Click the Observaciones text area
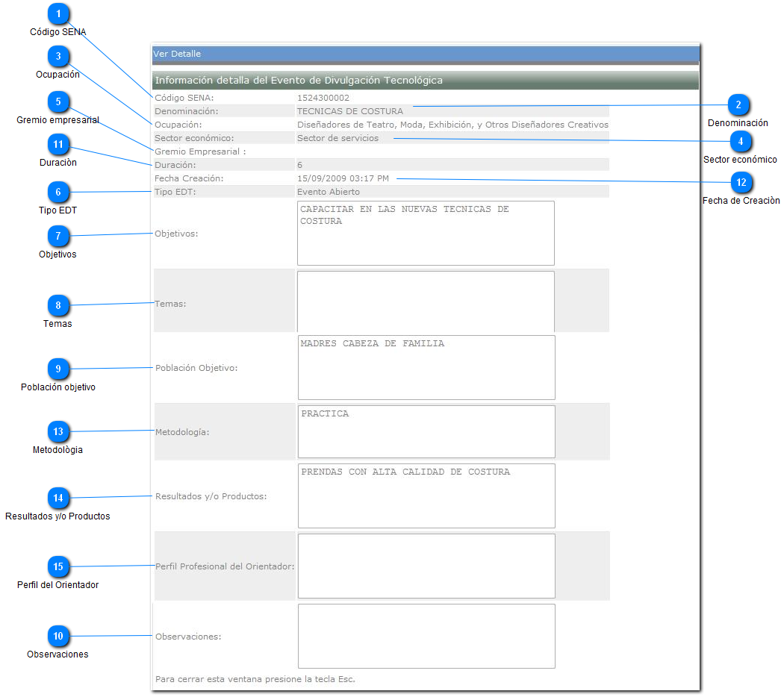784x700 pixels. [426, 636]
